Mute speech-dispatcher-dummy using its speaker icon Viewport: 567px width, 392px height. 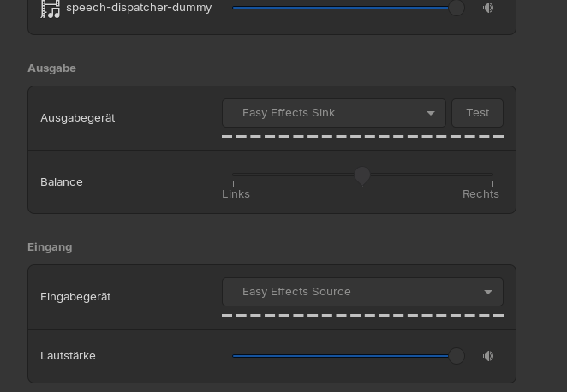point(488,8)
